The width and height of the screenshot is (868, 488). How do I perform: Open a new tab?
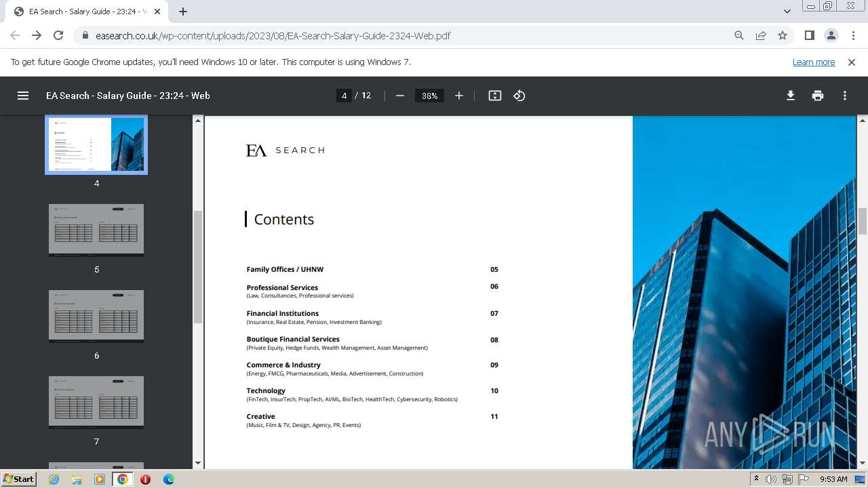183,12
